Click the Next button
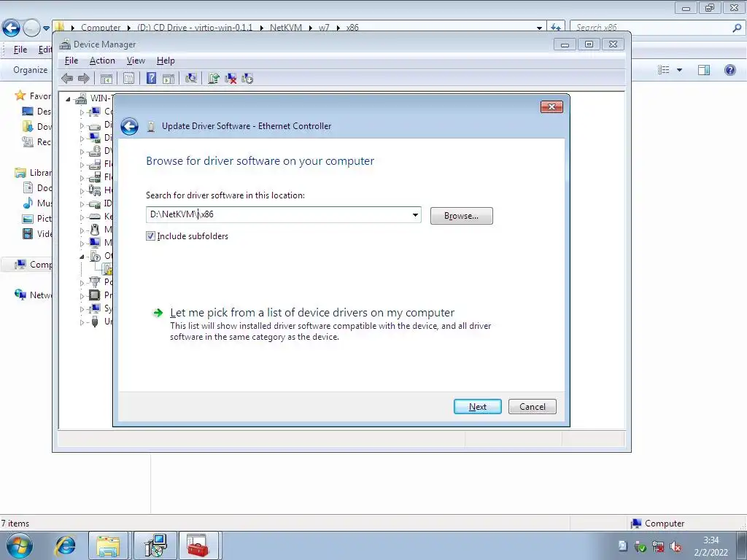Viewport: 747px width, 560px height. pos(477,407)
